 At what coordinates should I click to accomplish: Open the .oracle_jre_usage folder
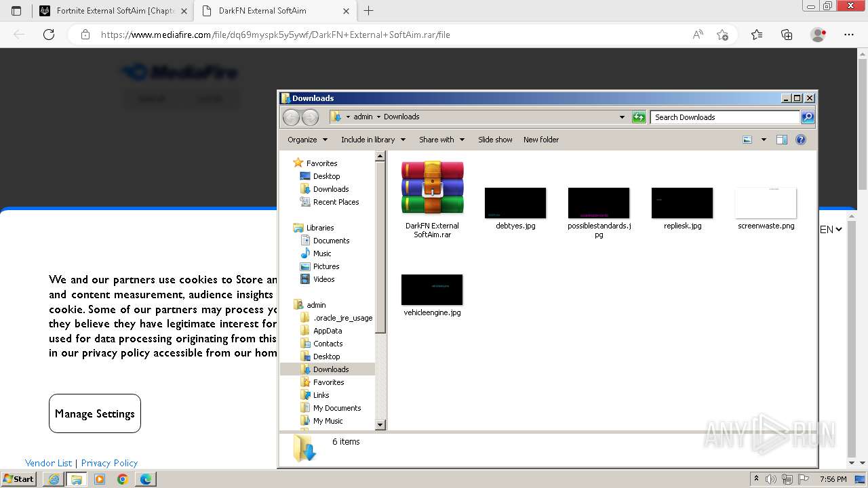pyautogui.click(x=342, y=318)
